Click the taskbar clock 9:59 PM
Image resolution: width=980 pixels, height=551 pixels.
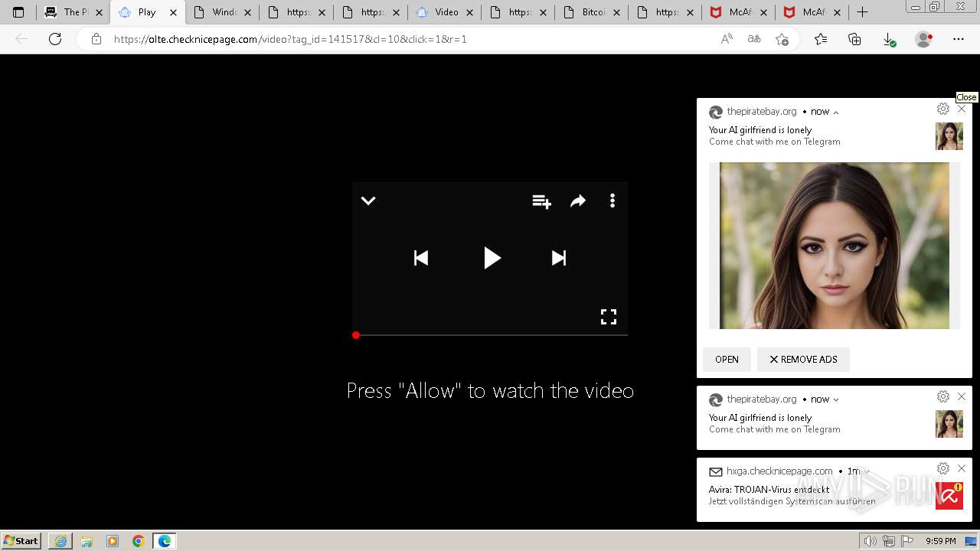pos(941,541)
